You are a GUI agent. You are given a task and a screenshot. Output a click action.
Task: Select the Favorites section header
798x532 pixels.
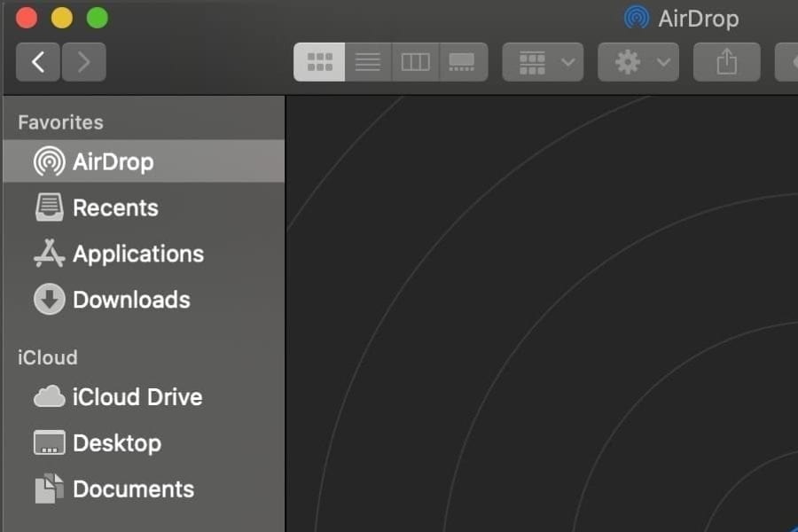(x=59, y=121)
